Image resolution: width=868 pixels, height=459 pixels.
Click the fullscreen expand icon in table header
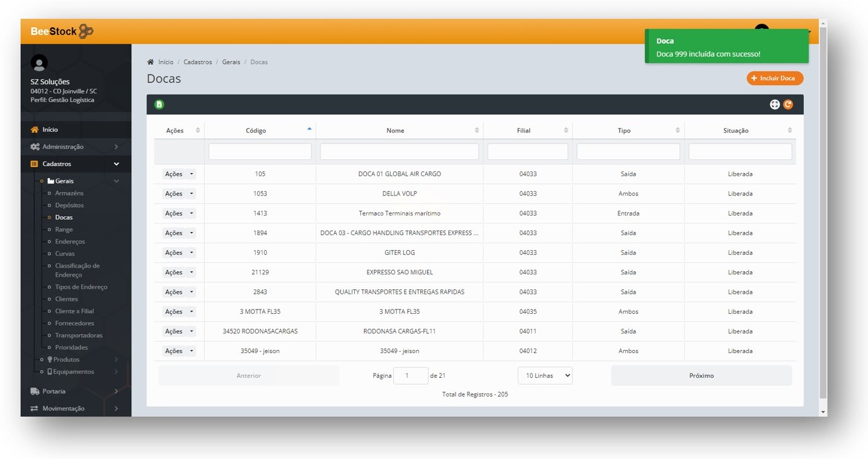coord(774,104)
